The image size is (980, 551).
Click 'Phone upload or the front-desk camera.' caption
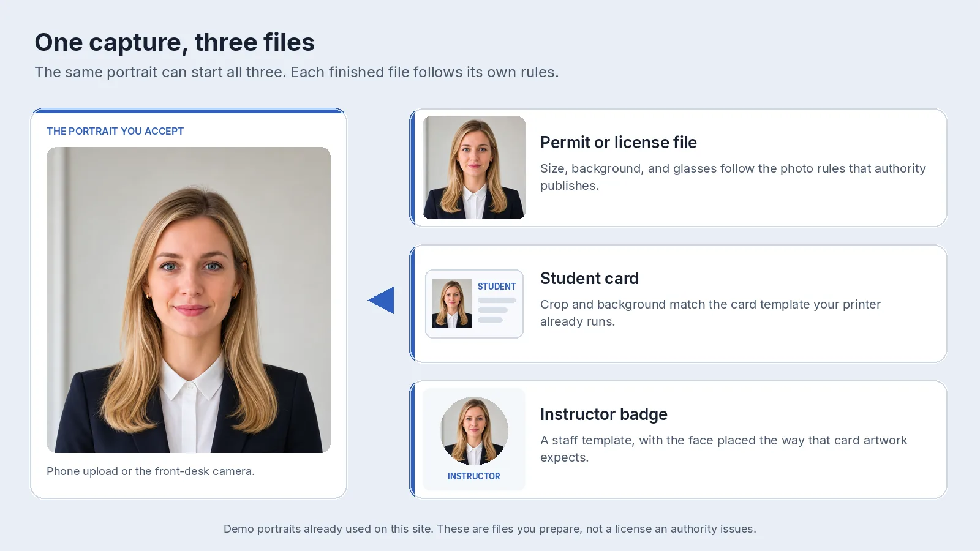pos(151,471)
